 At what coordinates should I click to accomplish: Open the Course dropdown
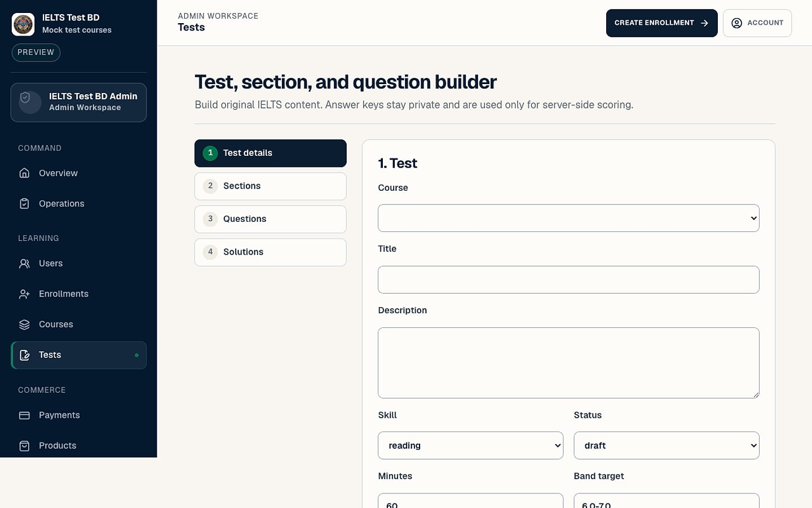point(568,218)
